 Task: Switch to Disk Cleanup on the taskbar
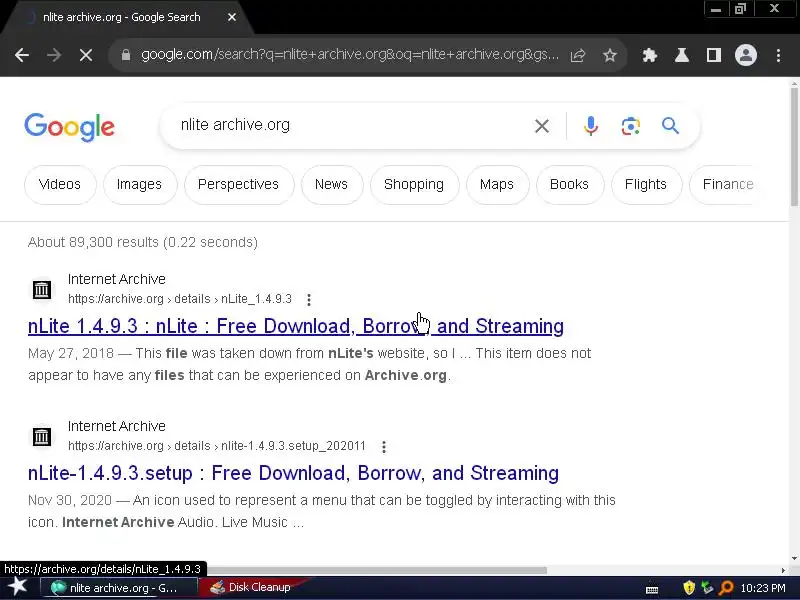(x=254, y=588)
